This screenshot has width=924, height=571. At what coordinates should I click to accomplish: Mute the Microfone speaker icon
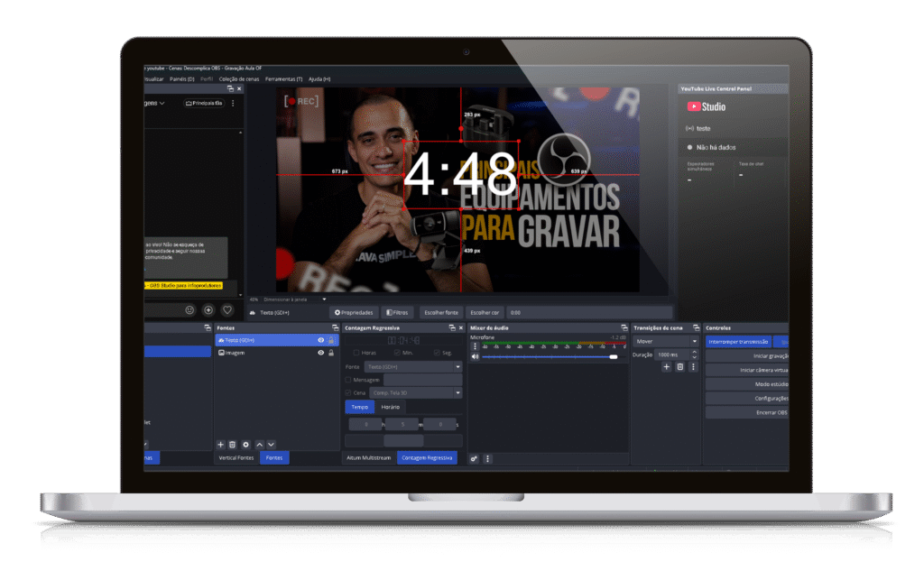coord(475,357)
